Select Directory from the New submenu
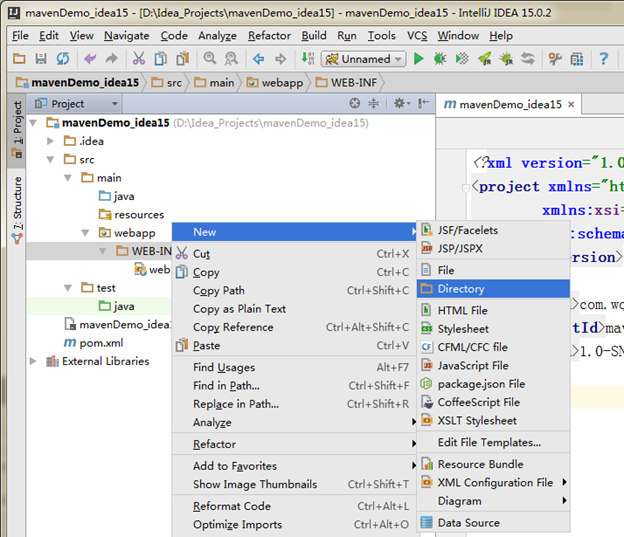Viewport: 624px width, 537px height. [460, 289]
